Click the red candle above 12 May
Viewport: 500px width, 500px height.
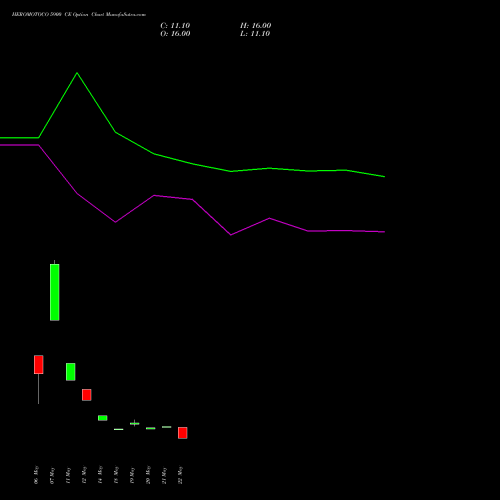coord(87,395)
